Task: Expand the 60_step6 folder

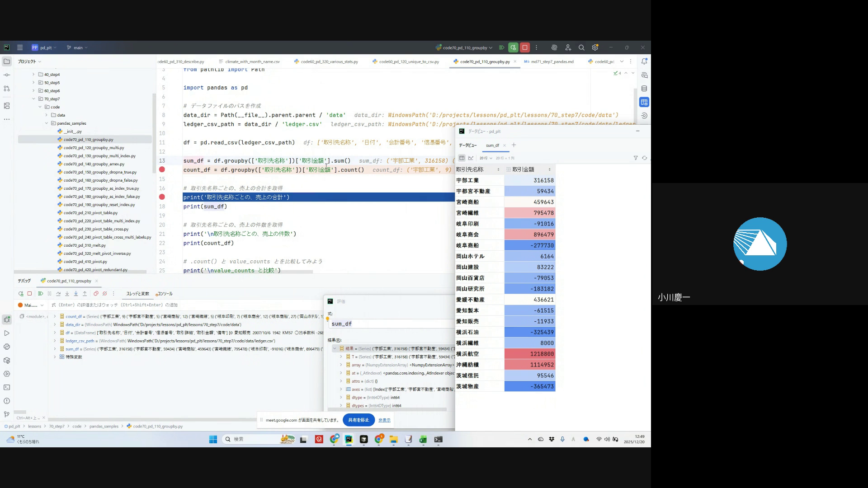Action: (33, 91)
